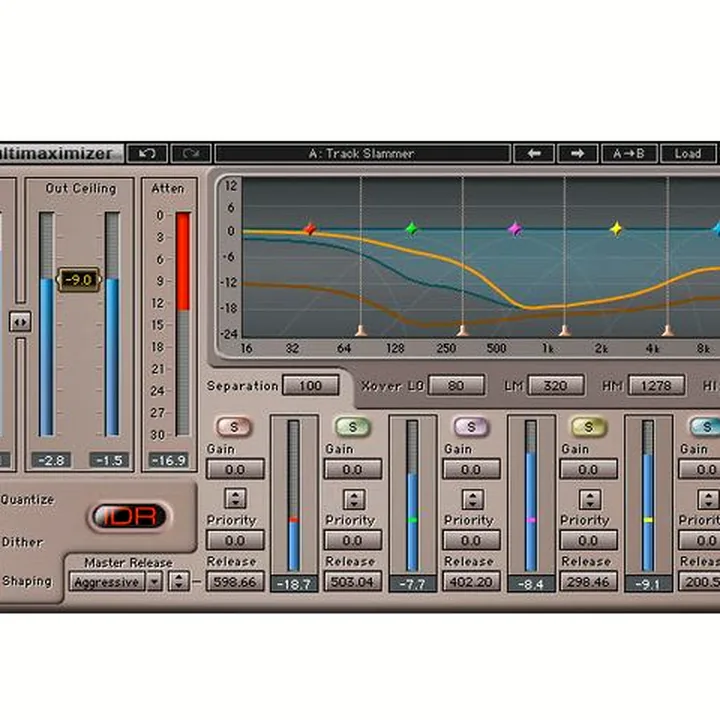Grab the crossover handle above the 4k label
Viewport: 720px width, 720px height.
point(668,331)
